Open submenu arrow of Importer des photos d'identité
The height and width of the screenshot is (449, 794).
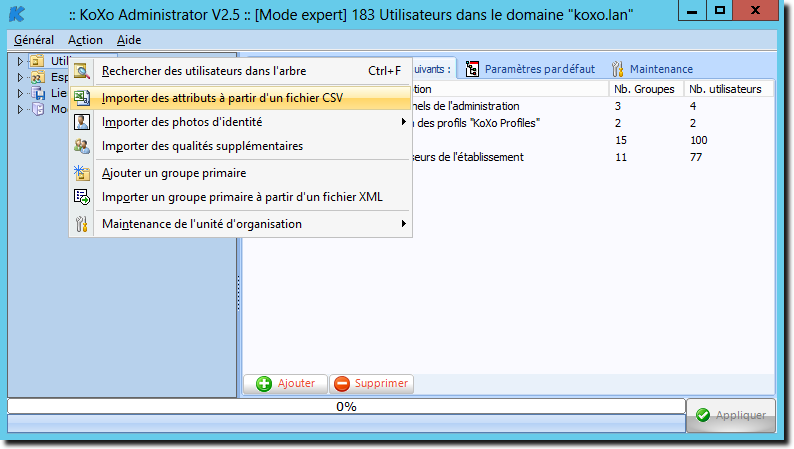coord(404,121)
